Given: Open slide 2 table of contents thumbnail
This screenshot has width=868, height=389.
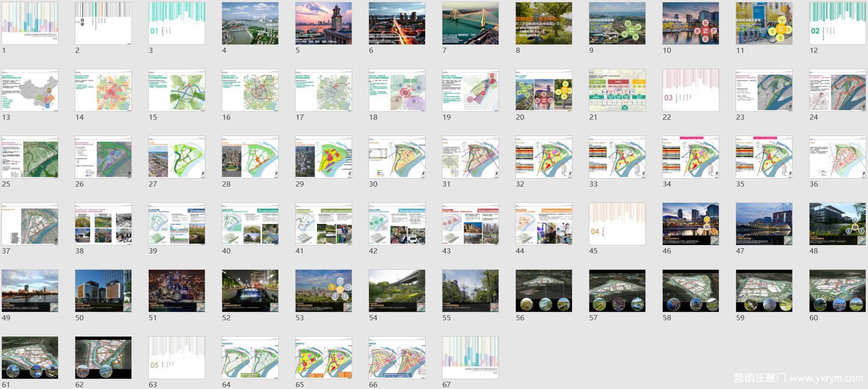Looking at the screenshot, I should [x=103, y=23].
